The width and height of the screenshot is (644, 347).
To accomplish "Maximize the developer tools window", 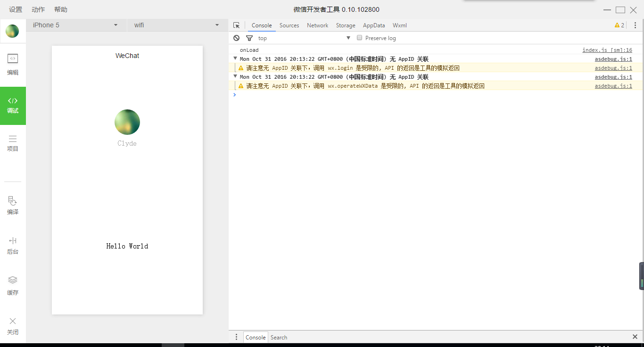I will (x=620, y=9).
